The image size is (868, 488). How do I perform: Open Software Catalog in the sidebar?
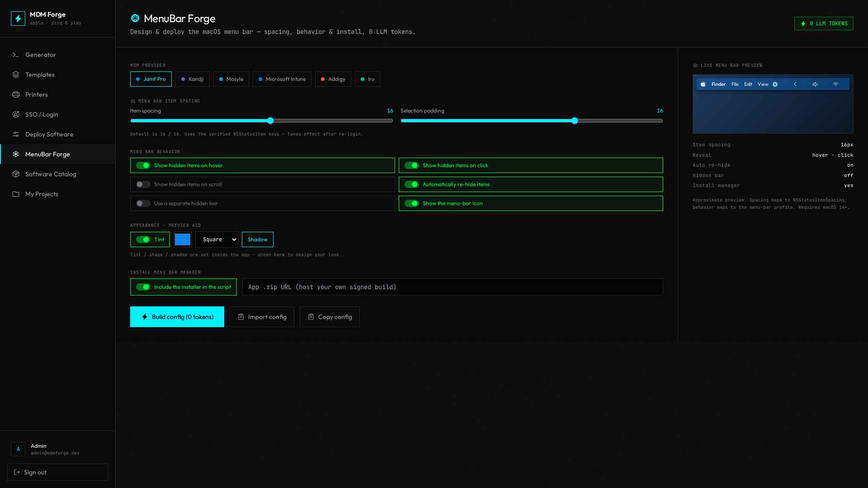(x=58, y=174)
